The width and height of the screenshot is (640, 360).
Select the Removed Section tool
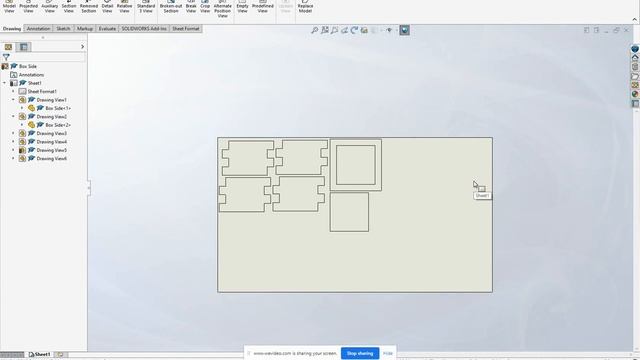[x=89, y=7]
